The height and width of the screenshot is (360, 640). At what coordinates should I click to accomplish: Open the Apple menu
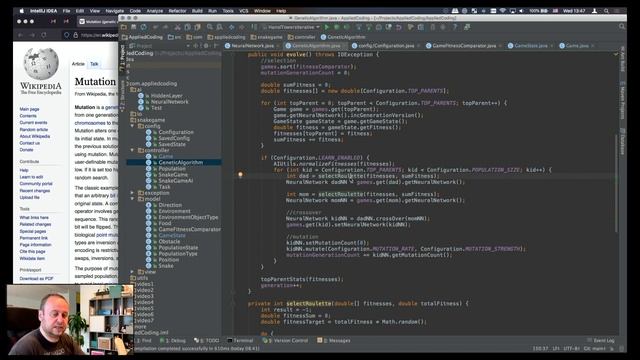21,11
